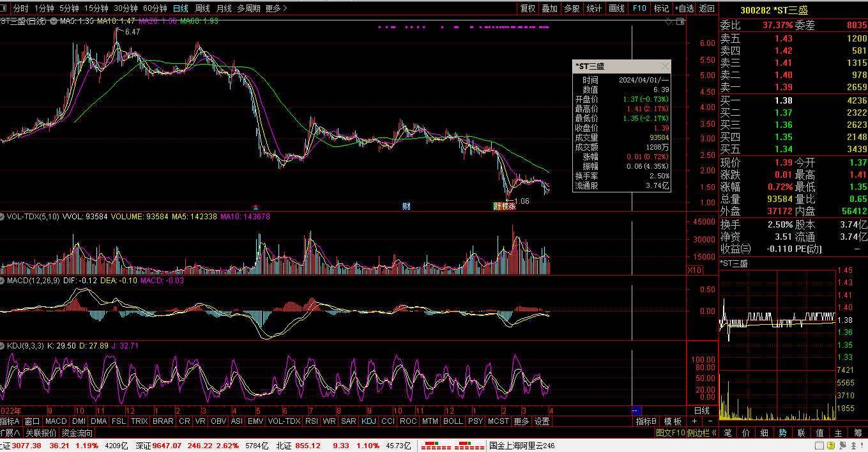Screen dimensions: 868x452
Task: Click the diamond icon in chart corner
Action: (669, 21)
